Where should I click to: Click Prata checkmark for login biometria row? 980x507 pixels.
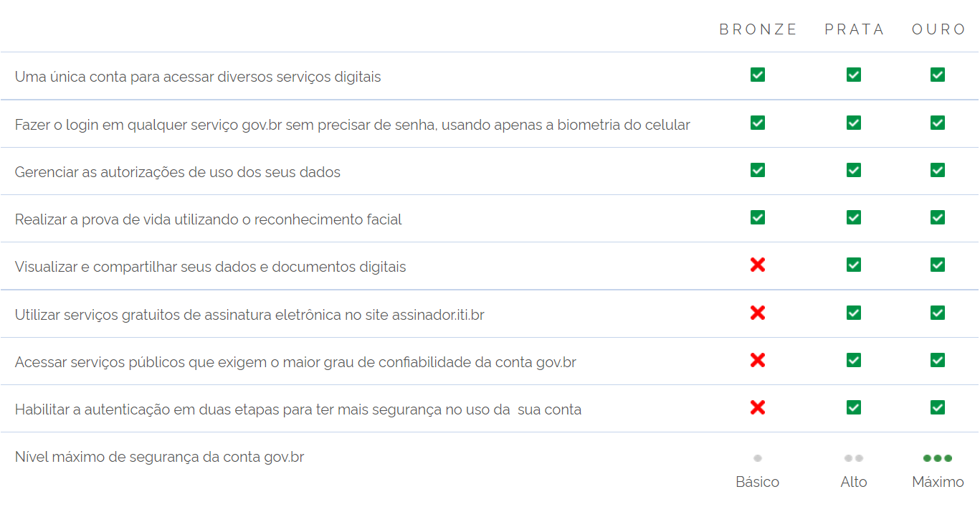[854, 123]
